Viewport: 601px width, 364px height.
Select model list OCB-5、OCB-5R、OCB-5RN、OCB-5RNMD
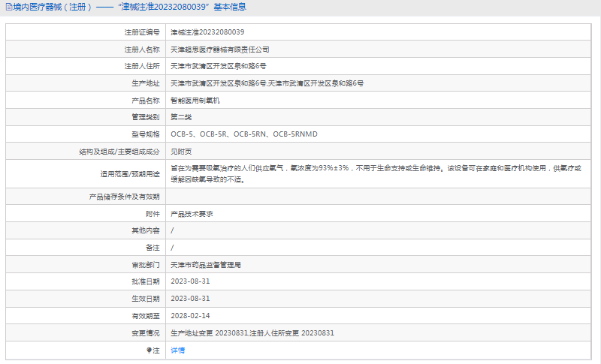(244, 134)
